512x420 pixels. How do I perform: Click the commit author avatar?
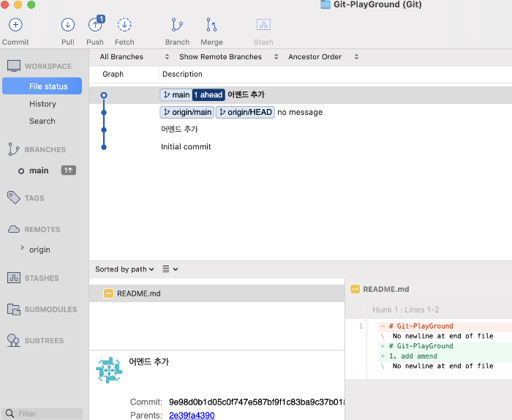coord(109,370)
